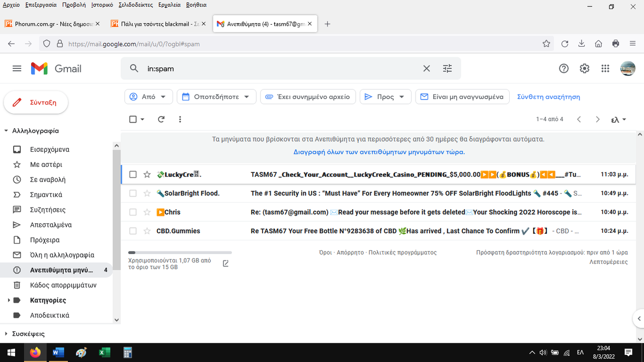
Task: Refresh the spam message list
Action: coord(161,119)
